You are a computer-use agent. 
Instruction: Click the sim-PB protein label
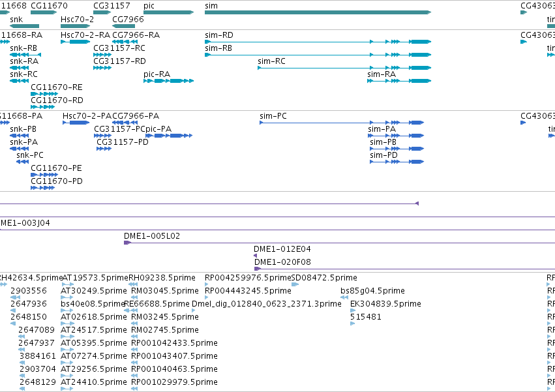[x=383, y=142]
